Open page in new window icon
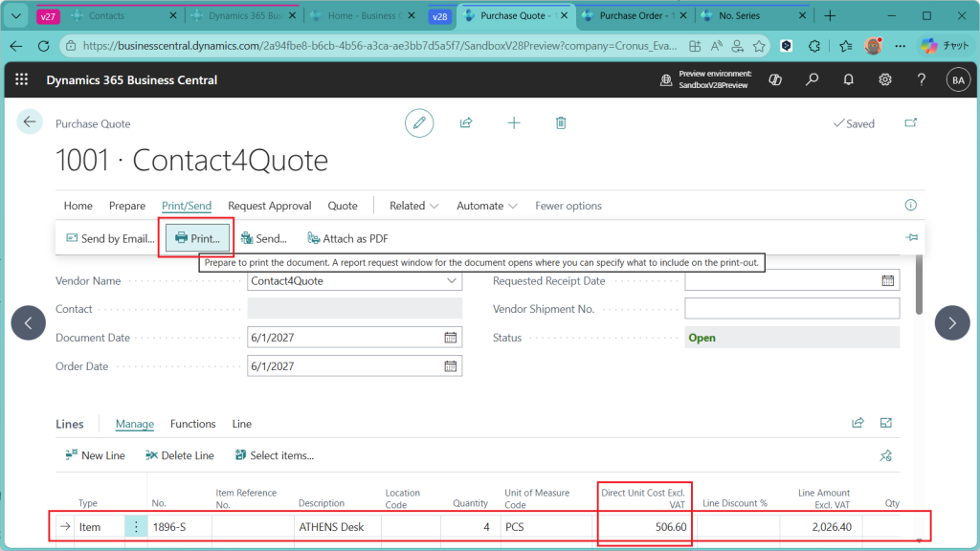The width and height of the screenshot is (980, 551). (x=910, y=123)
